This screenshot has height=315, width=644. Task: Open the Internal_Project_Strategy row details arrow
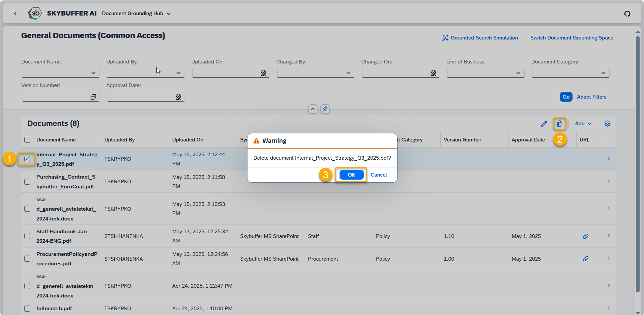[609, 159]
